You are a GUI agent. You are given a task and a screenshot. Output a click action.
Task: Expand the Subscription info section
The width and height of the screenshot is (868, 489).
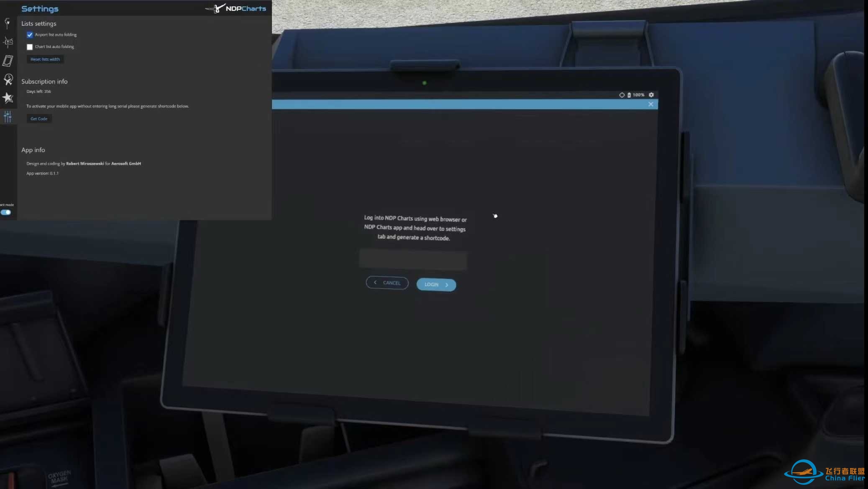click(x=44, y=81)
